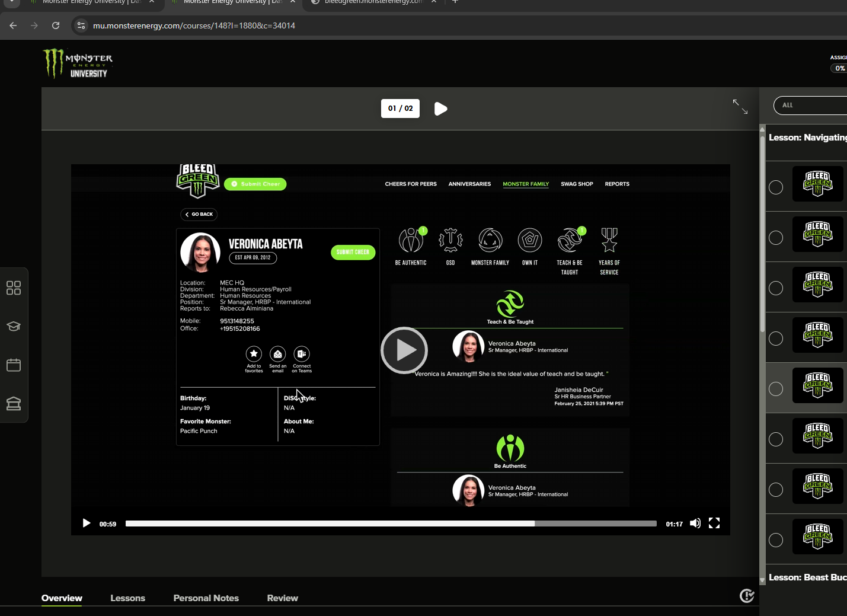Click the Monster University logo
This screenshot has width=847, height=616.
coord(78,63)
